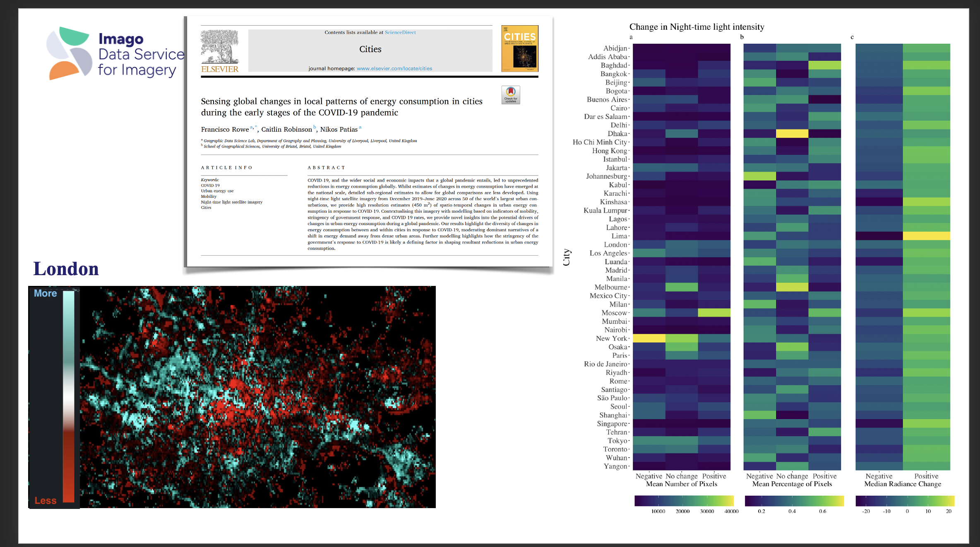Switch to the ARTICLE INFO section

tap(226, 167)
